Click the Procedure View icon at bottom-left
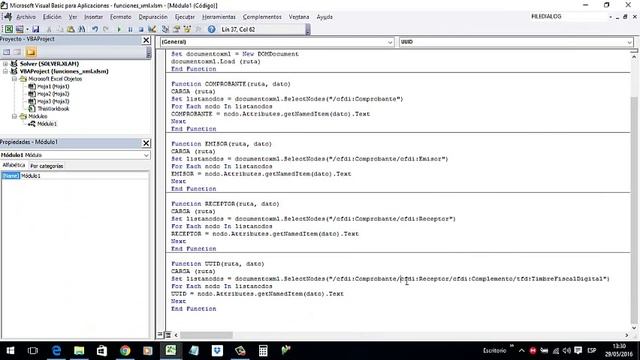This screenshot has height=360, width=640. click(160, 335)
